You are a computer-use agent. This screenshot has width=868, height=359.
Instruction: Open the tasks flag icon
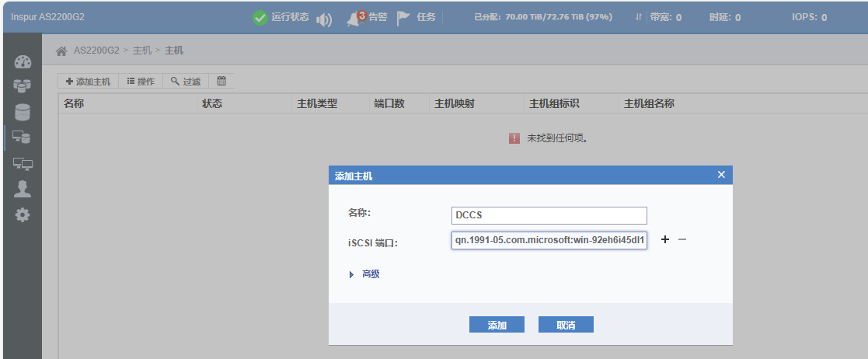point(403,18)
